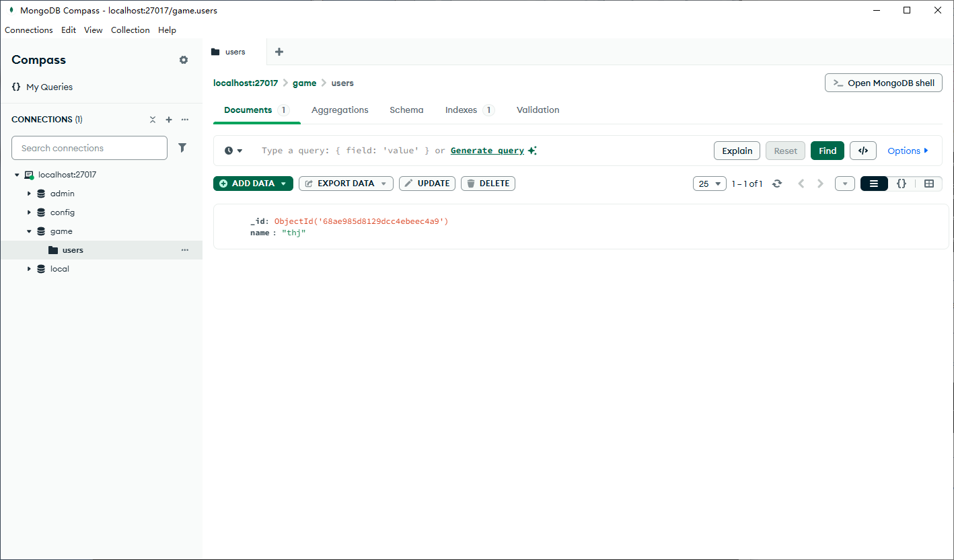Screen dimensions: 954x560
Task: Open the EXPORT DATA dropdown
Action: (346, 184)
